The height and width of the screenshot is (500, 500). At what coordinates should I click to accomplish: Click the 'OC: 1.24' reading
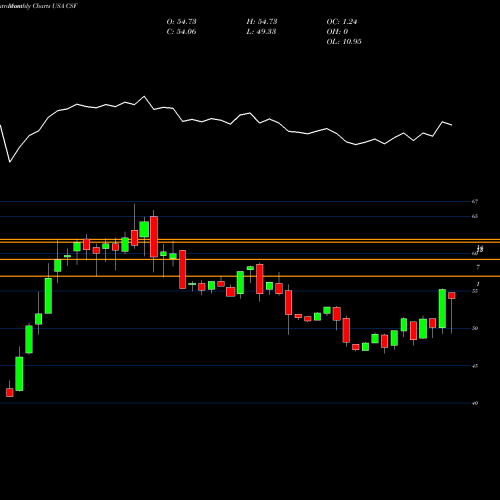342,22
